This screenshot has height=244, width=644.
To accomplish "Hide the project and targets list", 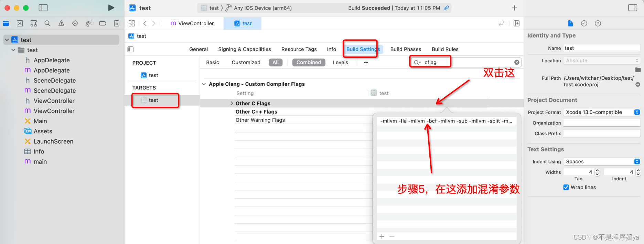I will (x=130, y=49).
